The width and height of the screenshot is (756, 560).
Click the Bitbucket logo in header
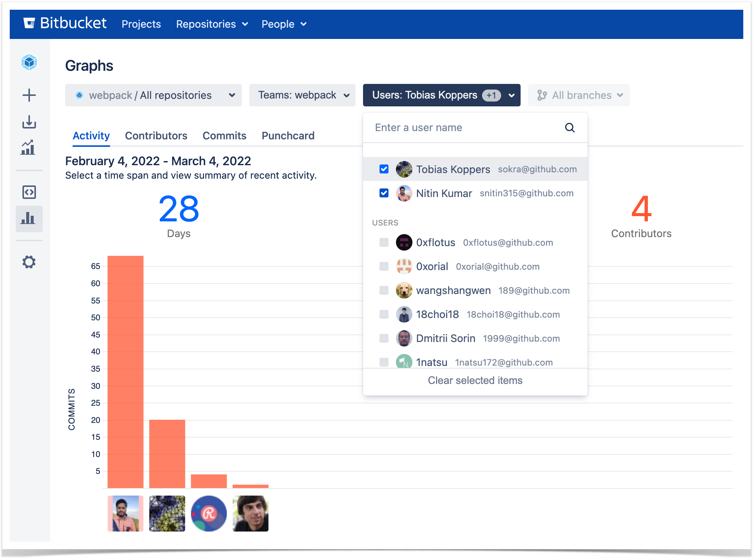pyautogui.click(x=65, y=24)
